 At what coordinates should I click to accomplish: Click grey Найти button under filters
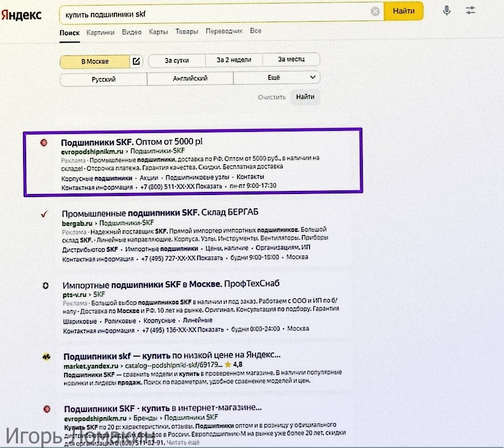(305, 97)
